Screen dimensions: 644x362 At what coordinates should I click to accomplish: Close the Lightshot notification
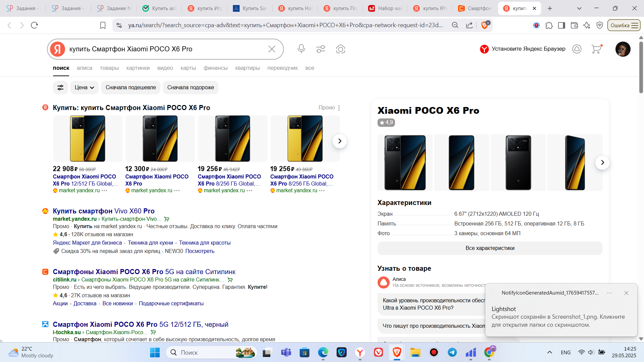[x=626, y=293]
